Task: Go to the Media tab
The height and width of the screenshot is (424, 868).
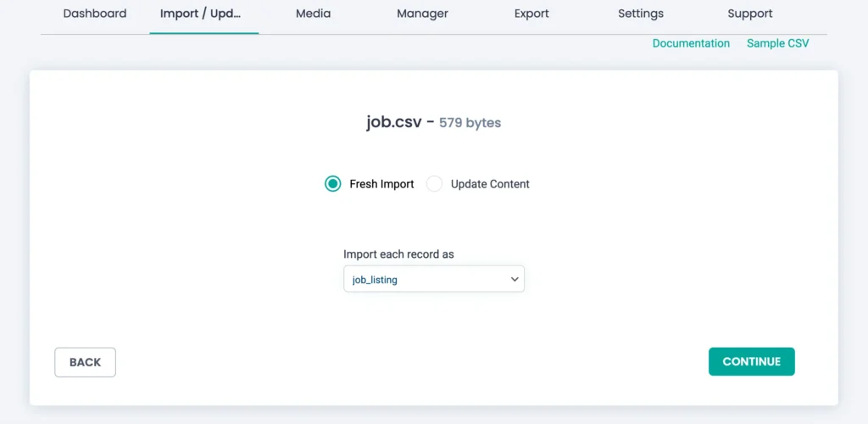Action: click(x=313, y=14)
